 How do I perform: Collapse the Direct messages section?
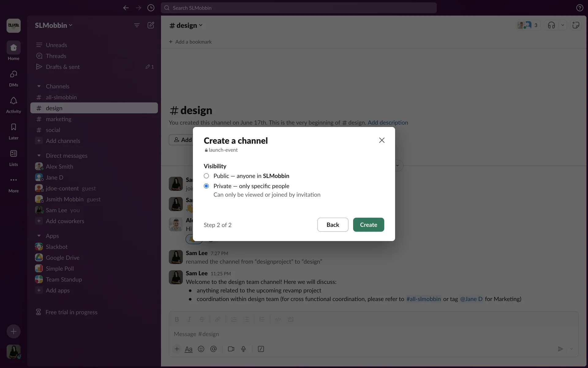(x=39, y=156)
